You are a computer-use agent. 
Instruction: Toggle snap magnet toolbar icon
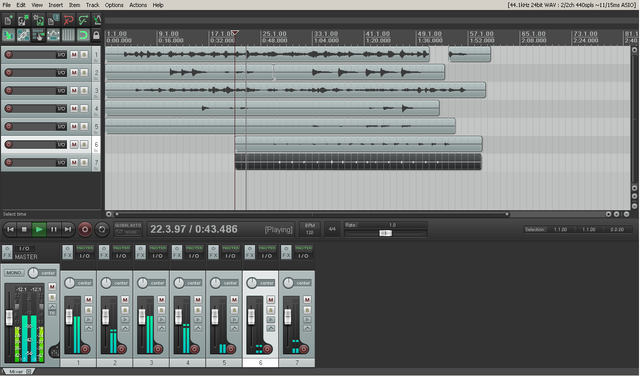pos(83,35)
